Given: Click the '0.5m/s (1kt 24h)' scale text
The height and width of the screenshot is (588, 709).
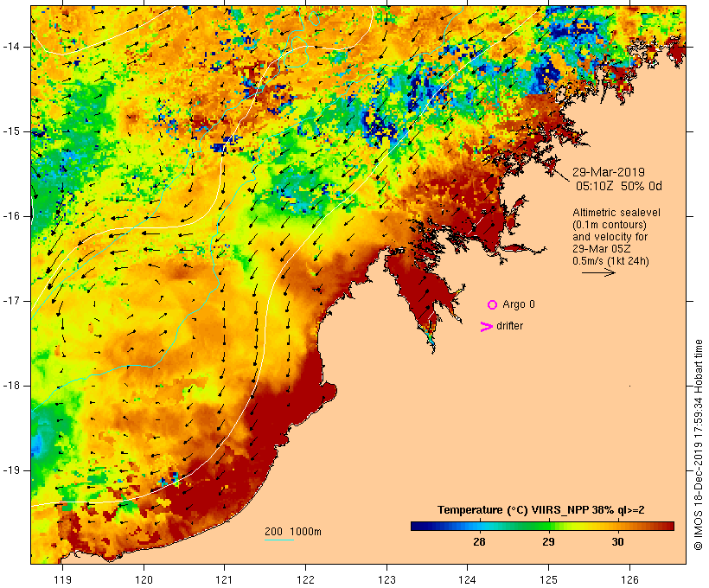Looking at the screenshot, I should tap(611, 261).
